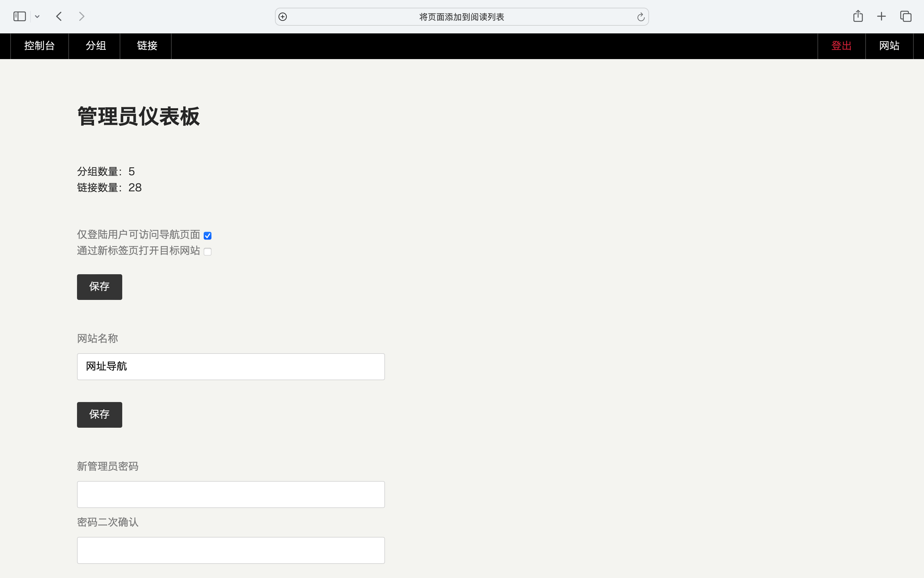This screenshot has width=924, height=578.
Task: Go back with the back arrow
Action: (x=59, y=16)
